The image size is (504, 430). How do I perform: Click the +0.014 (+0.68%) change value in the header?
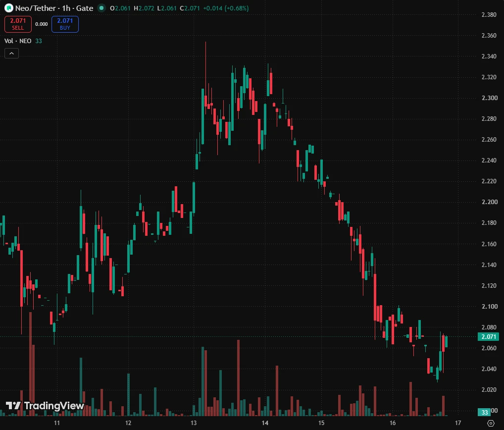click(226, 8)
